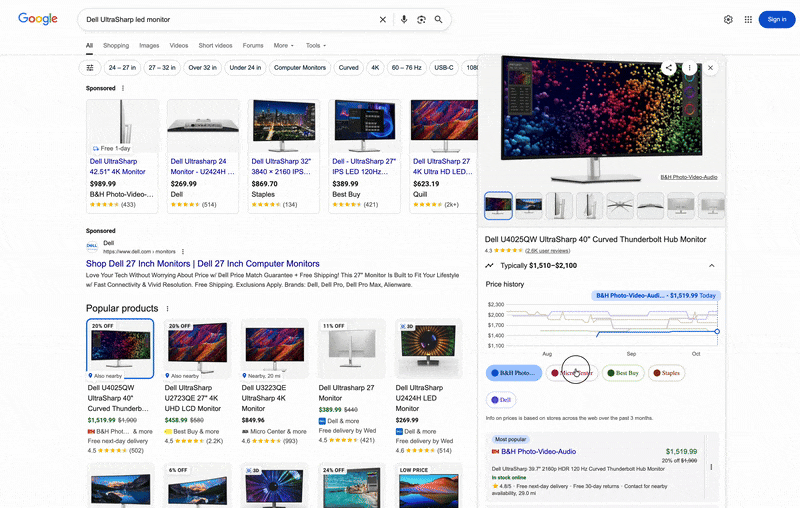Open the More dropdown in search tabs
Image resolution: width=800 pixels, height=508 pixels.
(283, 45)
